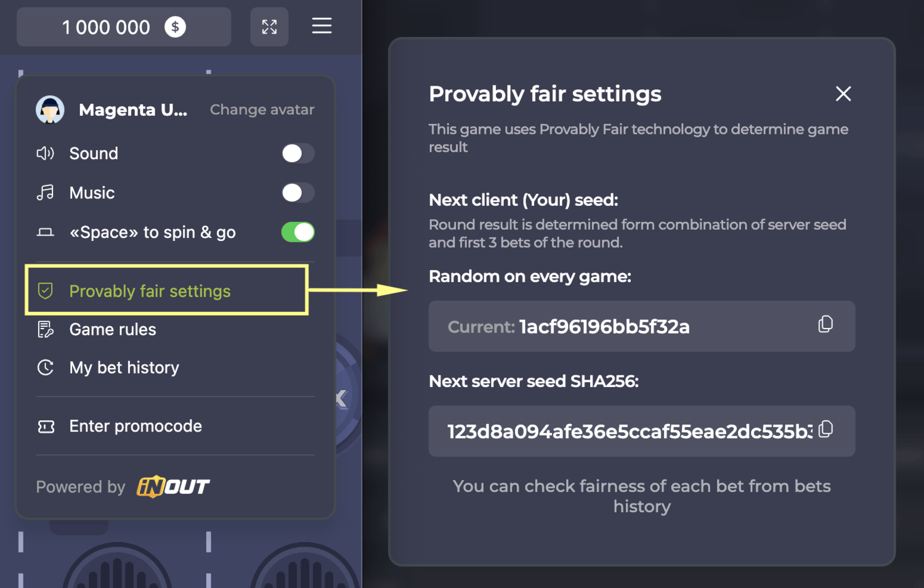Screen dimensions: 924x588
Task: Collapse the side panel with left chevron
Action: click(x=342, y=399)
